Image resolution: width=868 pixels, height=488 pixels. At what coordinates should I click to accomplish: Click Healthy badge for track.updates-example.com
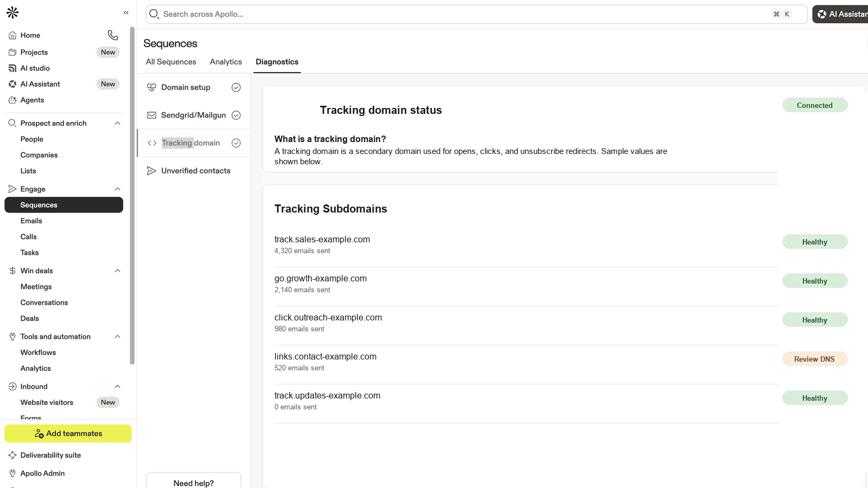pos(814,398)
